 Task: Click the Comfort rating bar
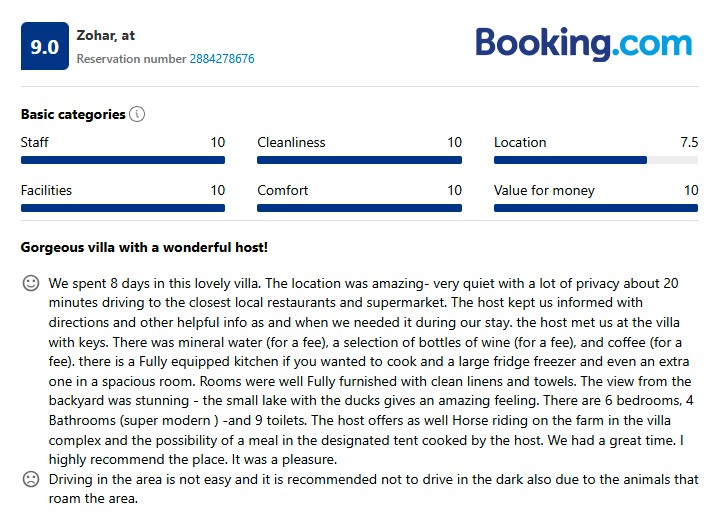[x=359, y=208]
